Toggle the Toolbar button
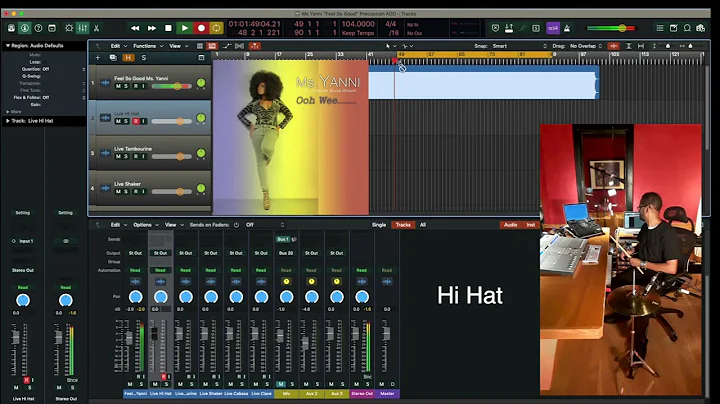Screen dimensions: 720x404 [52, 28]
